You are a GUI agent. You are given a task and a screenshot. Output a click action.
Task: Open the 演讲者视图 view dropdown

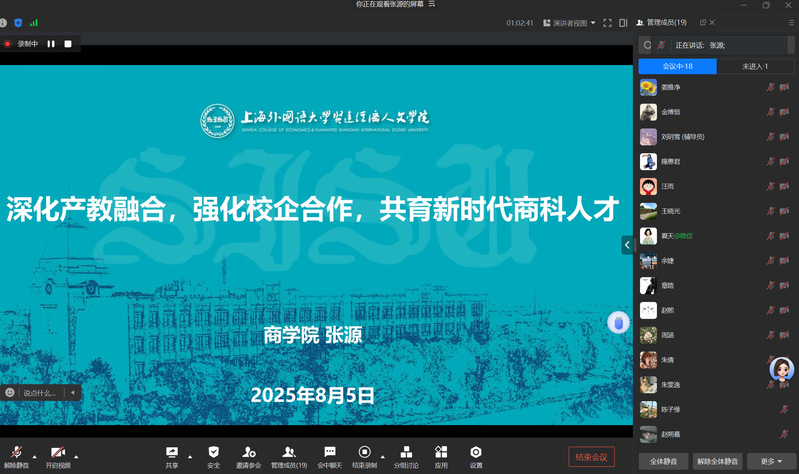569,23
